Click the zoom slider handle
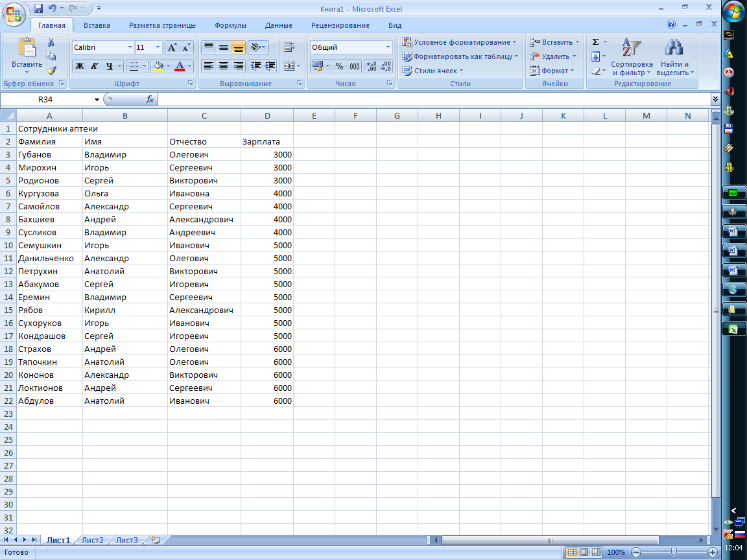747x560 pixels. [674, 552]
